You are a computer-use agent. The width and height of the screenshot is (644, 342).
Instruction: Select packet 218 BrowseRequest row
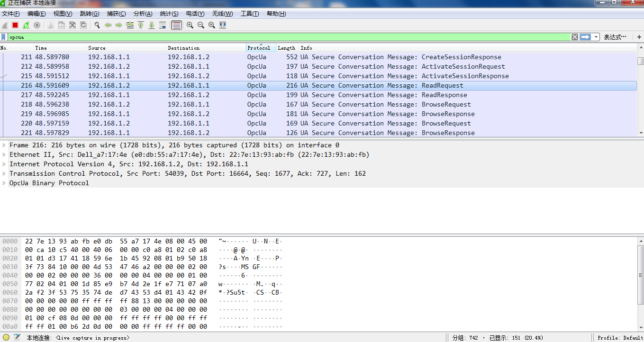318,104
